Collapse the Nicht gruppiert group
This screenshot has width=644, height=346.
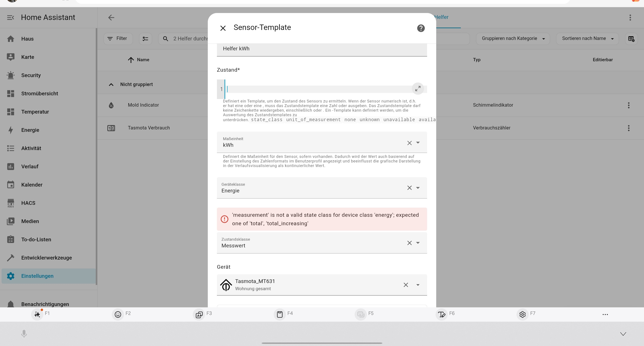tap(111, 85)
